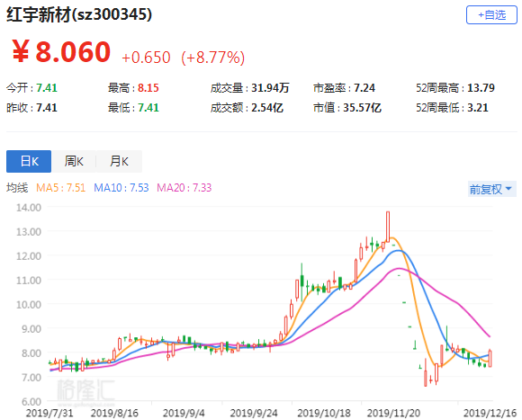Add stock to watchlist with +自选 button

[491, 15]
